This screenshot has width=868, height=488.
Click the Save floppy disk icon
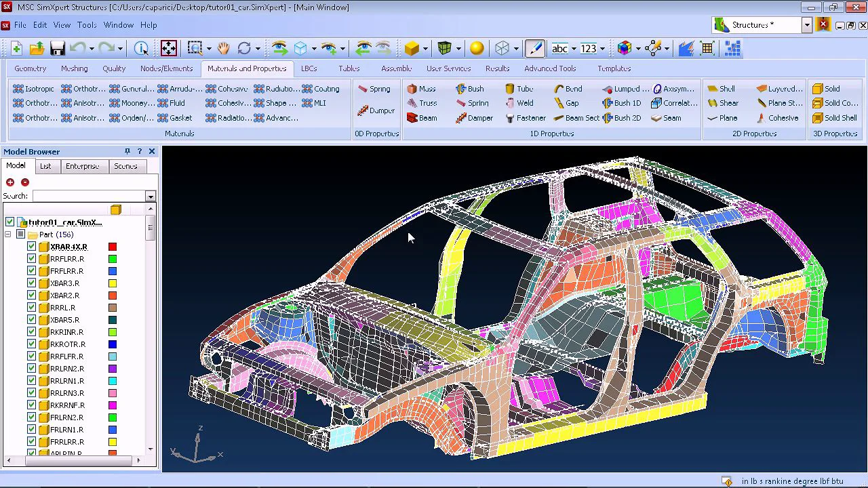[57, 48]
